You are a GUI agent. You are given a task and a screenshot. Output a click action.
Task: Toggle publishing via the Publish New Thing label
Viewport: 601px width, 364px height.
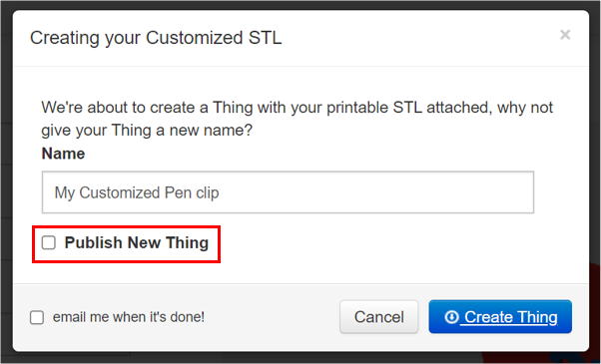[x=137, y=242]
